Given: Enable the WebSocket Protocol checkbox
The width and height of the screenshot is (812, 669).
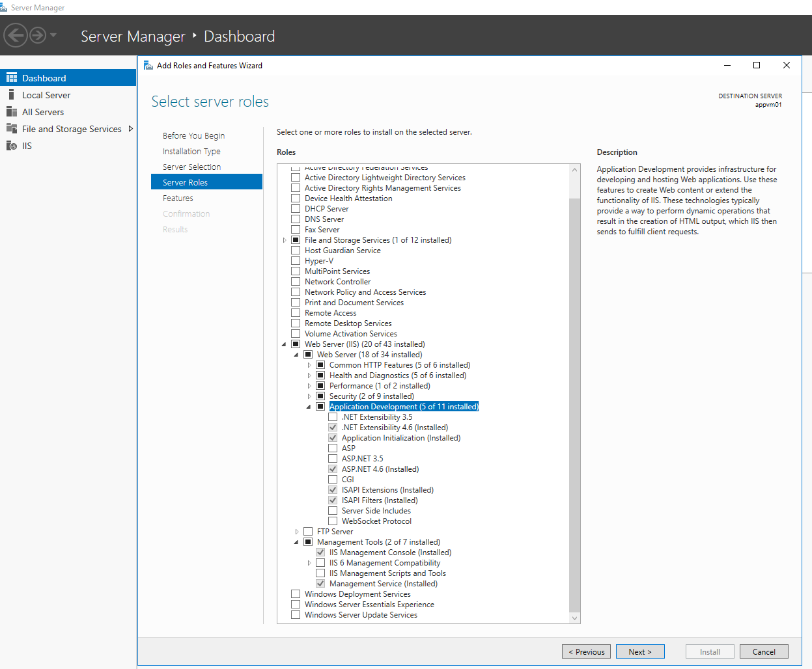Looking at the screenshot, I should 333,521.
